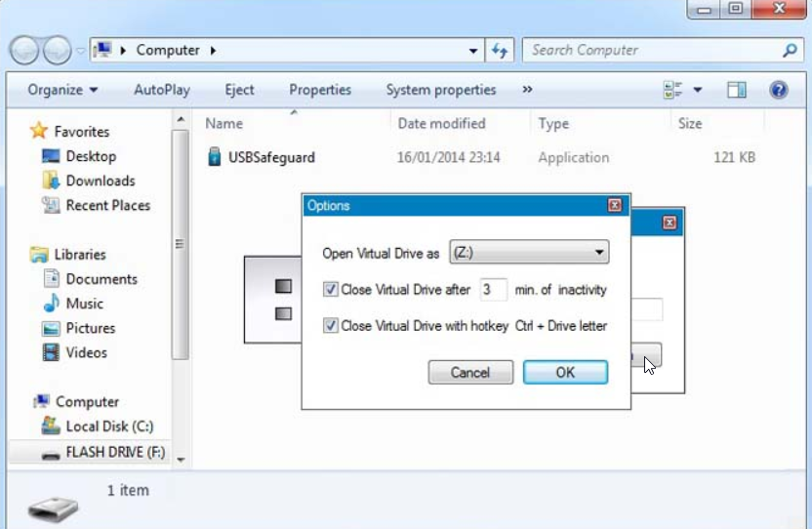Click the Back navigation arrow

click(24, 50)
